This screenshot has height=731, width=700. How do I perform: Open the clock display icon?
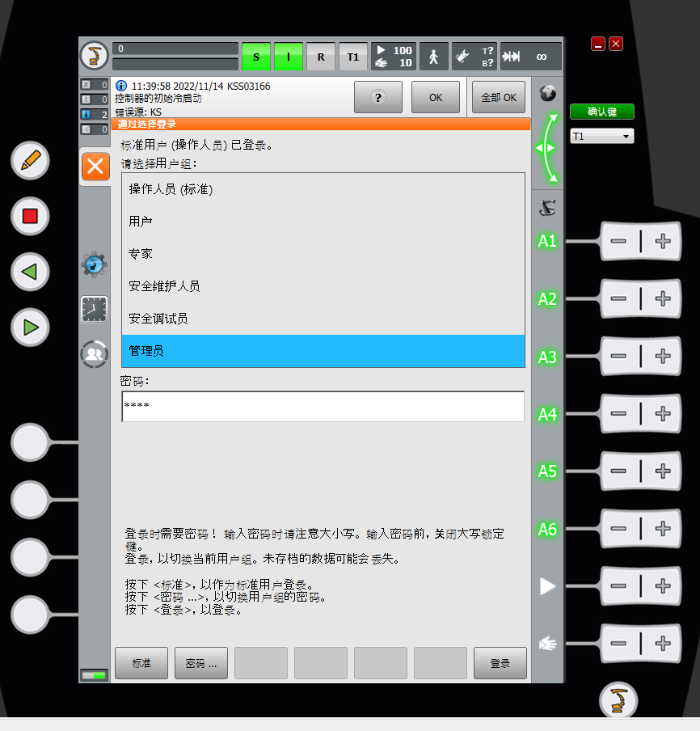pyautogui.click(x=95, y=309)
